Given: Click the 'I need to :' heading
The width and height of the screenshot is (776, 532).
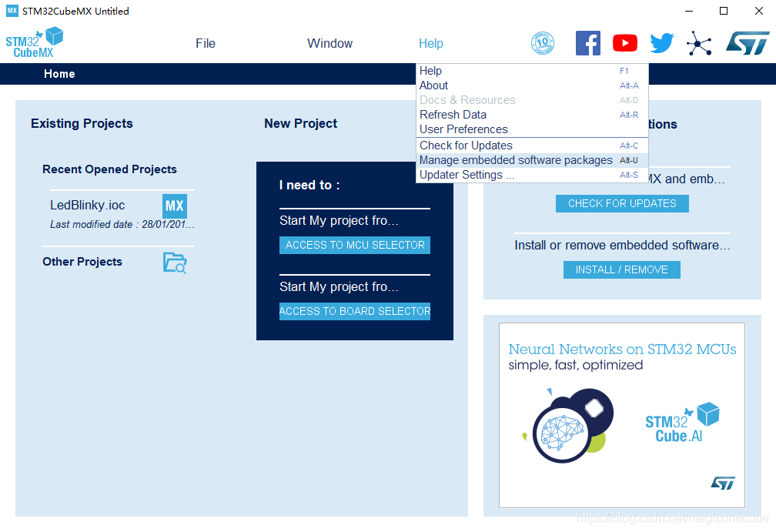Looking at the screenshot, I should 309,185.
